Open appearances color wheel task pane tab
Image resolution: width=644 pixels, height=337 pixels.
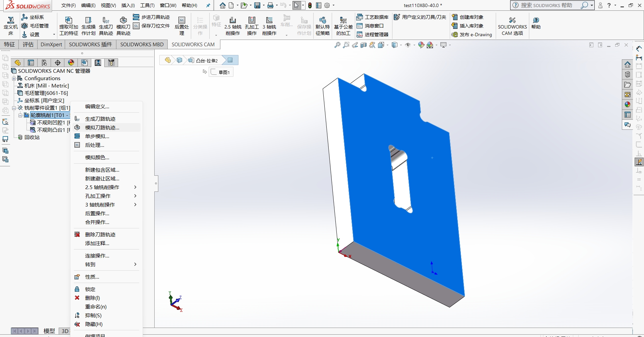(x=628, y=105)
